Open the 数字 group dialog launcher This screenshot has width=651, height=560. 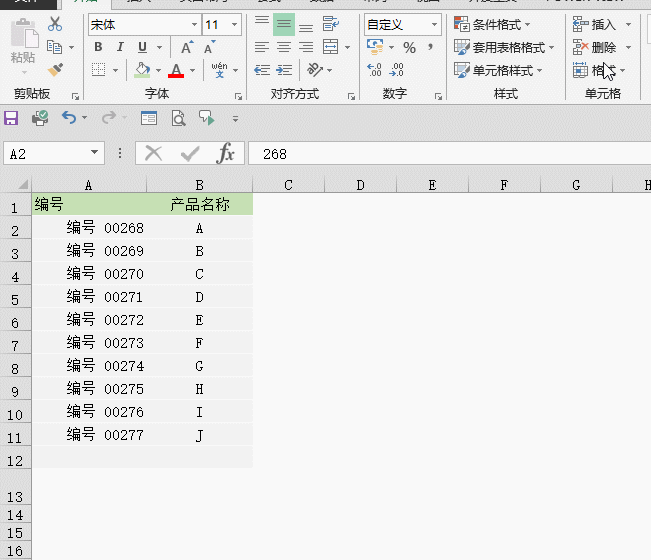pyautogui.click(x=438, y=96)
